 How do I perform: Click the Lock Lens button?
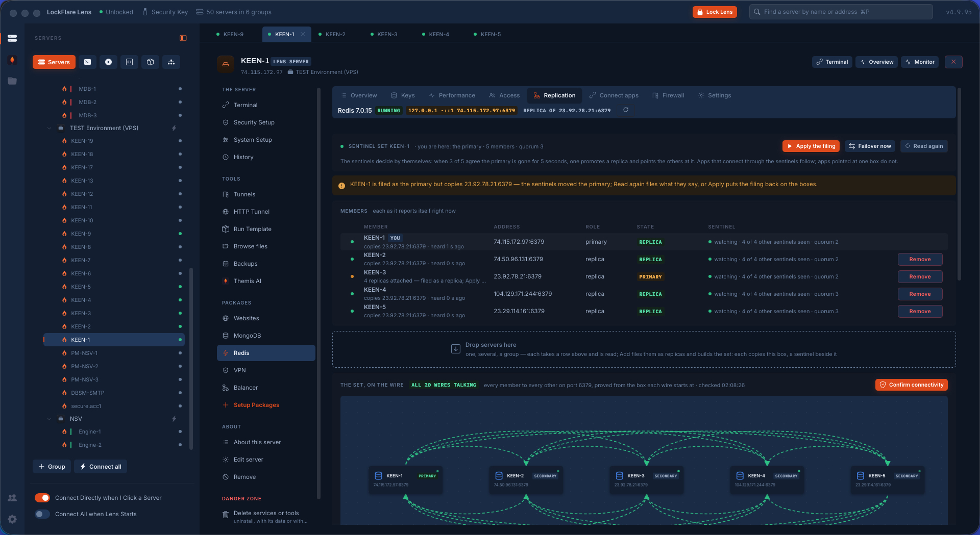714,12
